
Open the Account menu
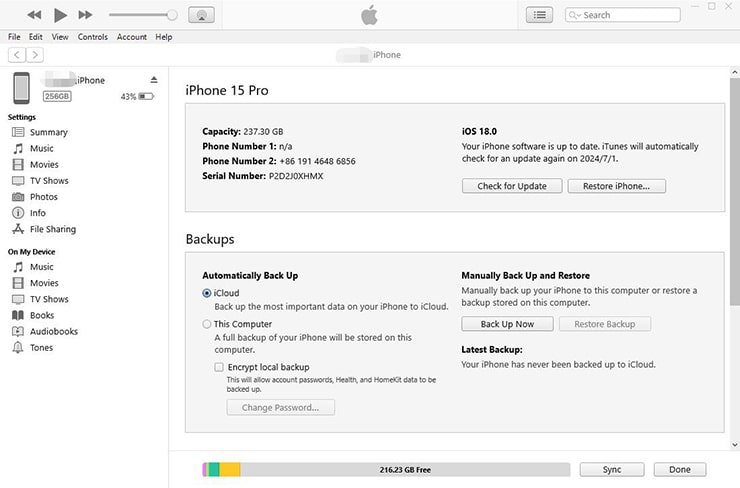click(131, 37)
